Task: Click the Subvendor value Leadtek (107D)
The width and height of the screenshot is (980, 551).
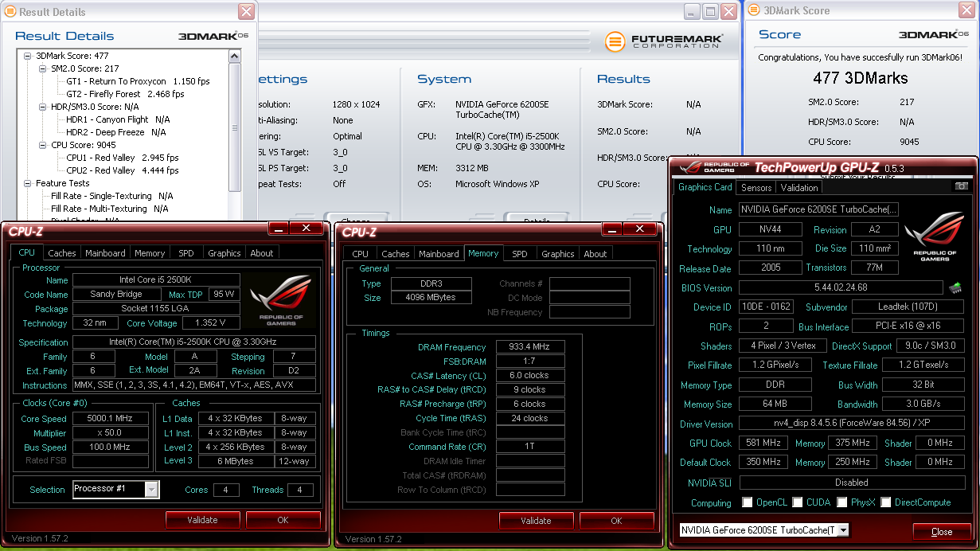Action: coord(908,307)
